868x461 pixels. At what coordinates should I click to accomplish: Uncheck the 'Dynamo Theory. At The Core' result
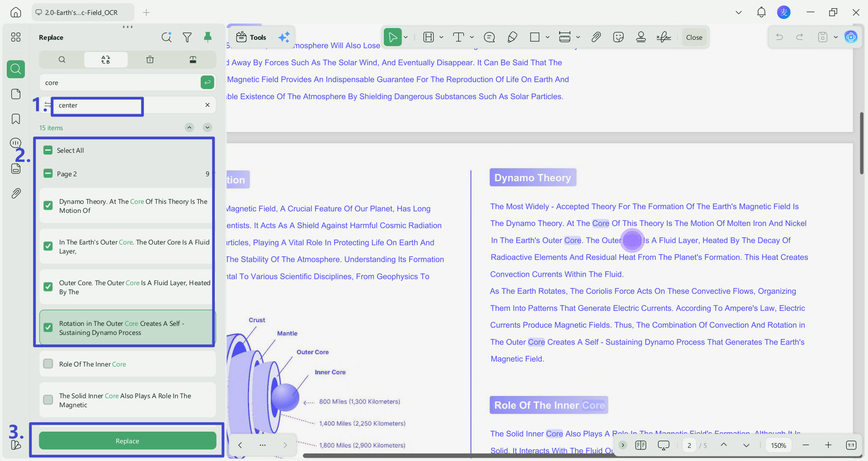point(48,206)
